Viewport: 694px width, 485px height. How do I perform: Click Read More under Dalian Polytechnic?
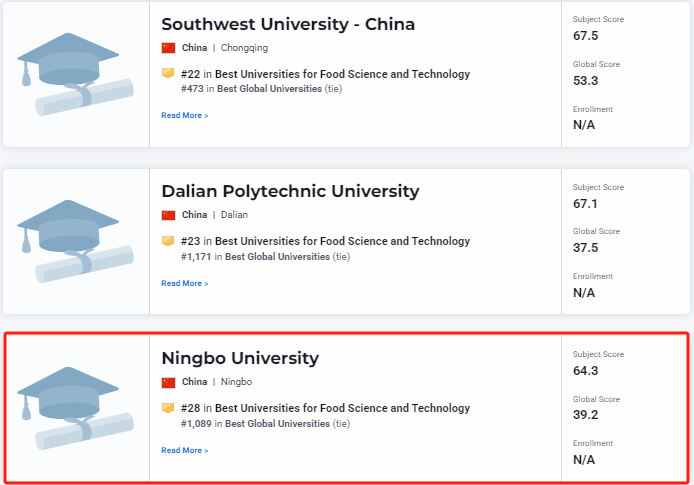185,283
